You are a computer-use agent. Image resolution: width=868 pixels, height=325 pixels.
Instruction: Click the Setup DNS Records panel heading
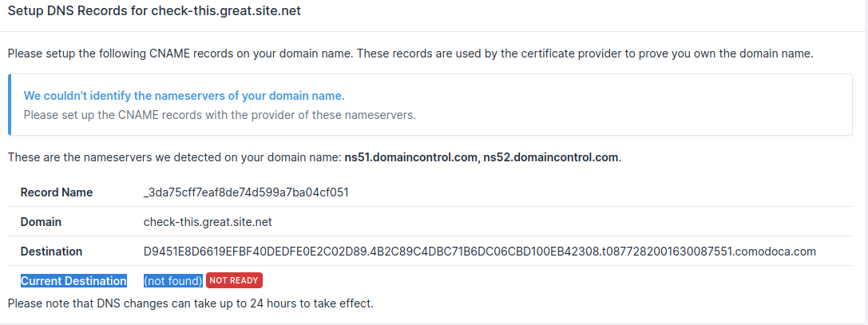[154, 13]
